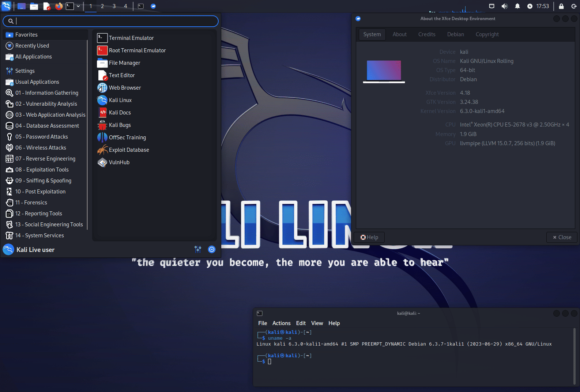This screenshot has width=580, height=392.
Task: Click the logout power icon in the panel
Action: [x=574, y=6]
